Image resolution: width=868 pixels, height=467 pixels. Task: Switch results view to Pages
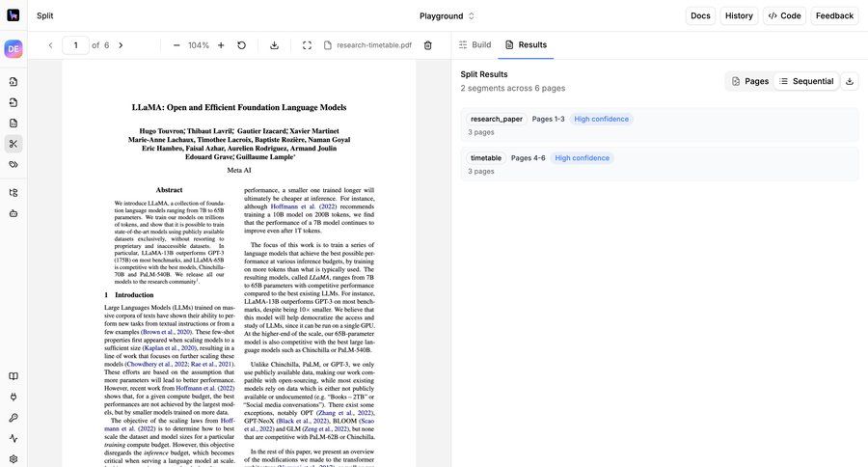click(749, 81)
